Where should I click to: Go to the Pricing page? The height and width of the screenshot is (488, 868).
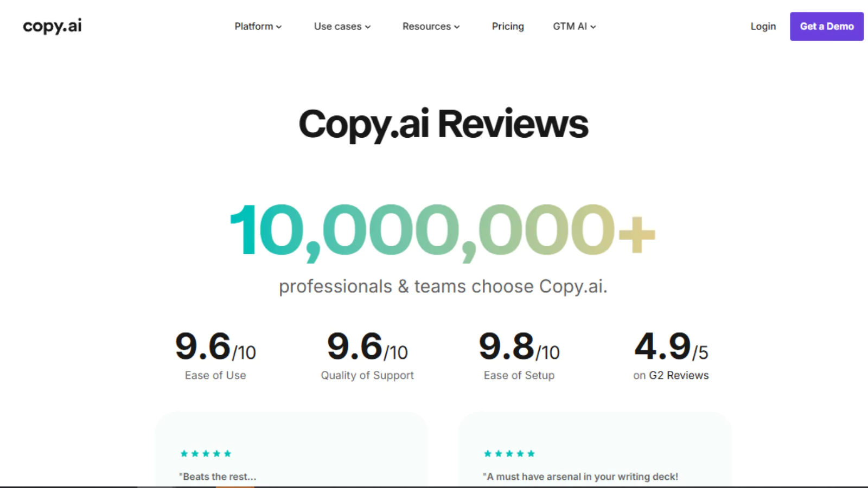508,26
